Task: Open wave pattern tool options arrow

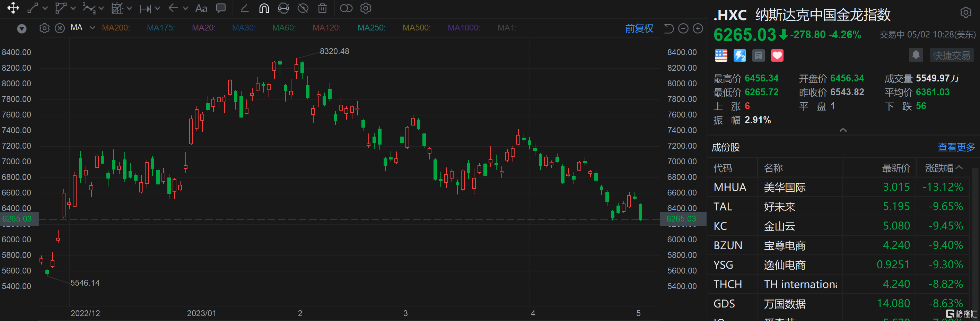Action: pos(101,8)
